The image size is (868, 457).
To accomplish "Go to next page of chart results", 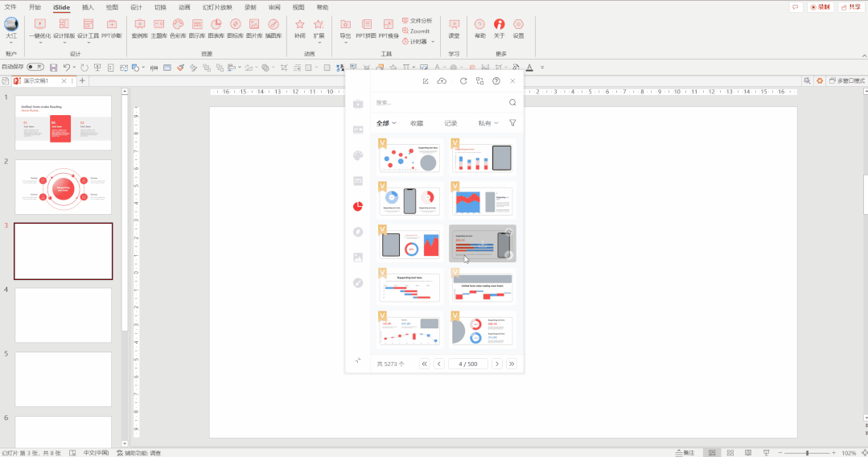I will pos(497,364).
